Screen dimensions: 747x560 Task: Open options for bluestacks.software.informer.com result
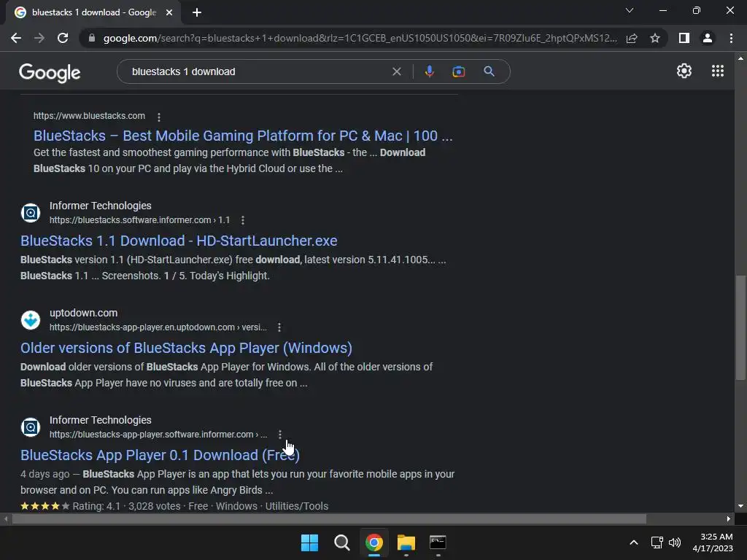[x=243, y=220]
